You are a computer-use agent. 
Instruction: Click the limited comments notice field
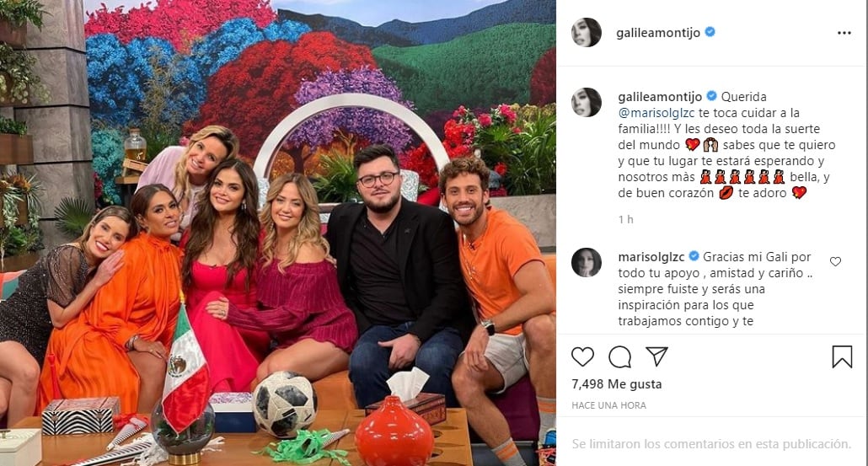pyautogui.click(x=712, y=444)
